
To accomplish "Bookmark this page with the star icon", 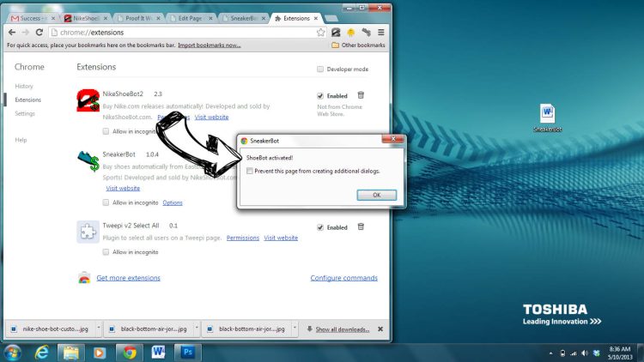I will click(320, 32).
